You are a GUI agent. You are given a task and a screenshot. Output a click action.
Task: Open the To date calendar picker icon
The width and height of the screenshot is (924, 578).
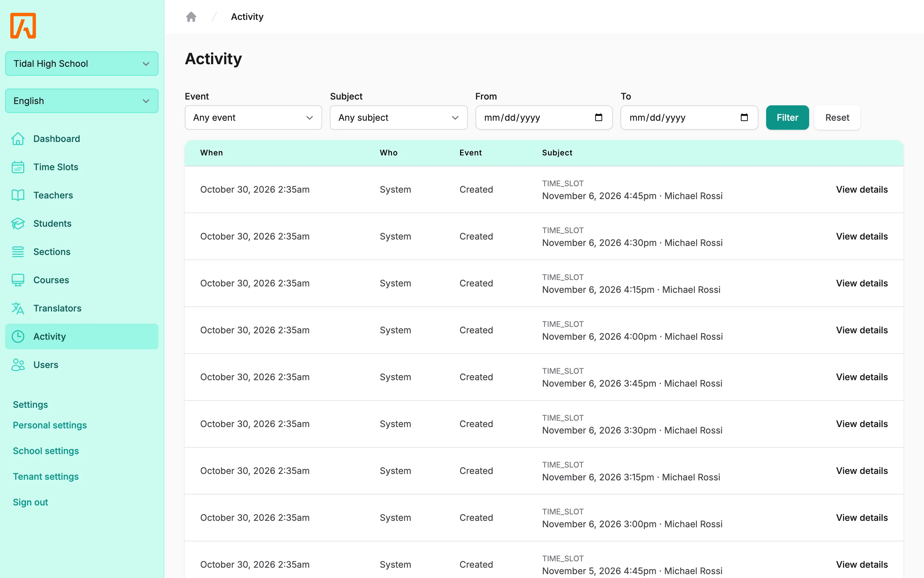coord(744,117)
